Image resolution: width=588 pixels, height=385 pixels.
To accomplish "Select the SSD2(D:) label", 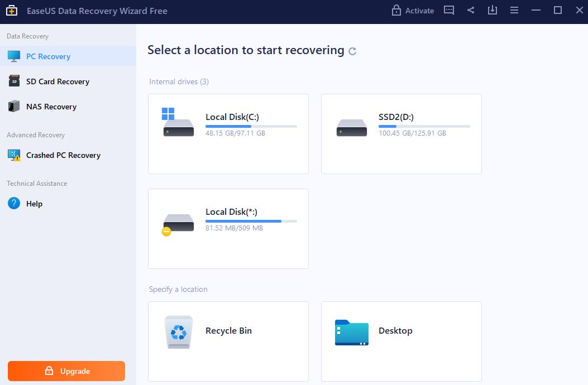I will point(396,117).
